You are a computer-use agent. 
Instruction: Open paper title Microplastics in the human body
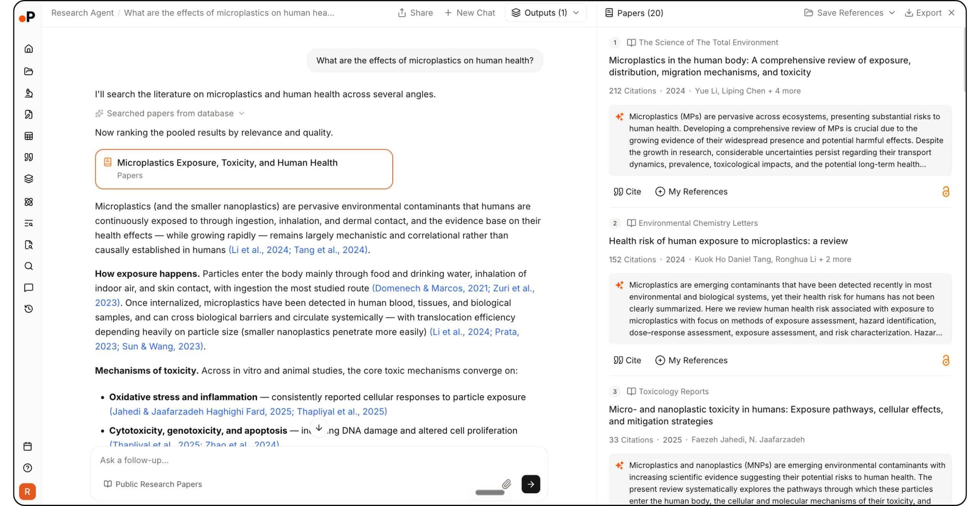[x=759, y=66]
